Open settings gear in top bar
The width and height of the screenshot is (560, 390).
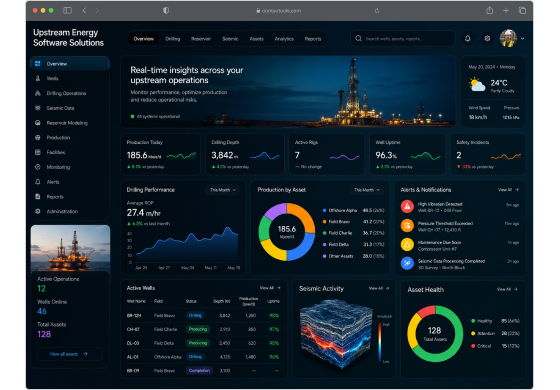[x=487, y=38]
